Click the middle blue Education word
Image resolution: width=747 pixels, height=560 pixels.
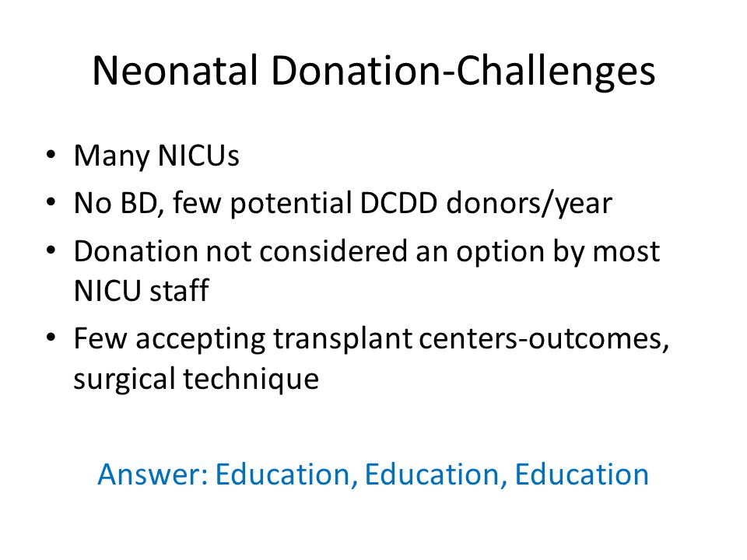[x=436, y=474]
